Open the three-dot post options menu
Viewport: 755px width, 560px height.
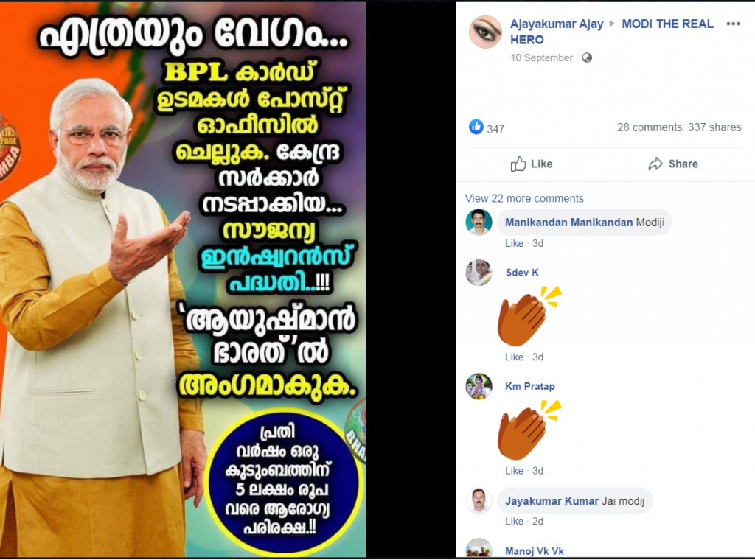733,24
